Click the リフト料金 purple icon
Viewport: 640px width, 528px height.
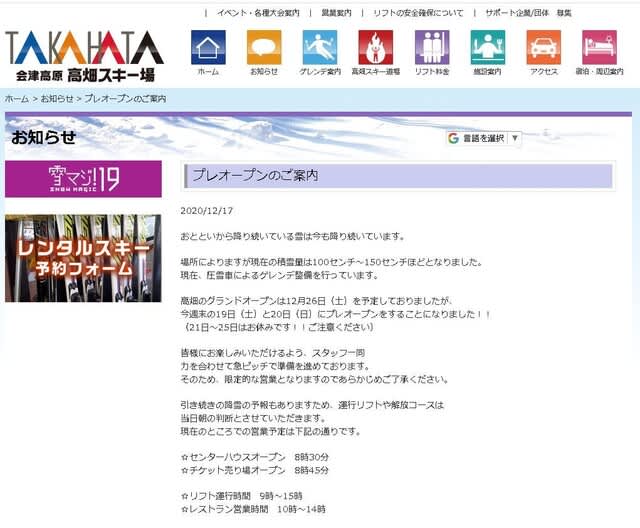(432, 48)
